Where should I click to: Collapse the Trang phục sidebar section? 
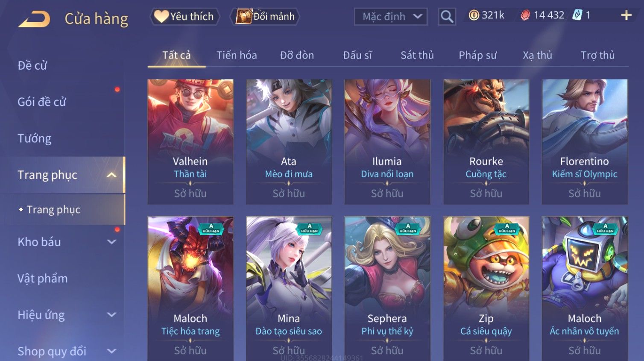111,175
